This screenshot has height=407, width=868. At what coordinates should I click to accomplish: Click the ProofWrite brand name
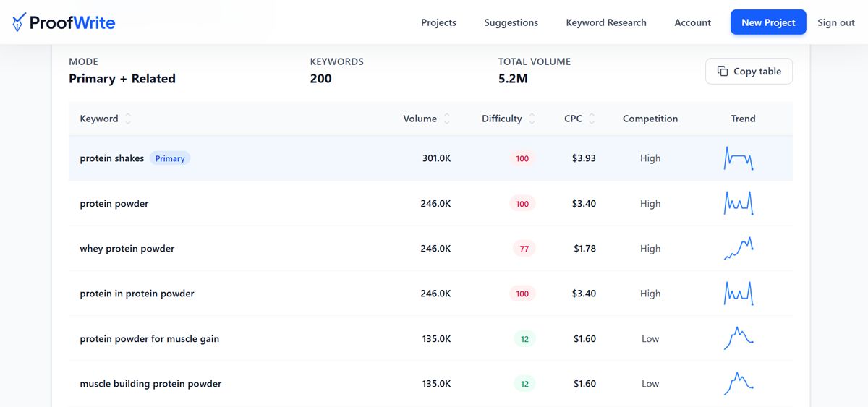pos(72,22)
